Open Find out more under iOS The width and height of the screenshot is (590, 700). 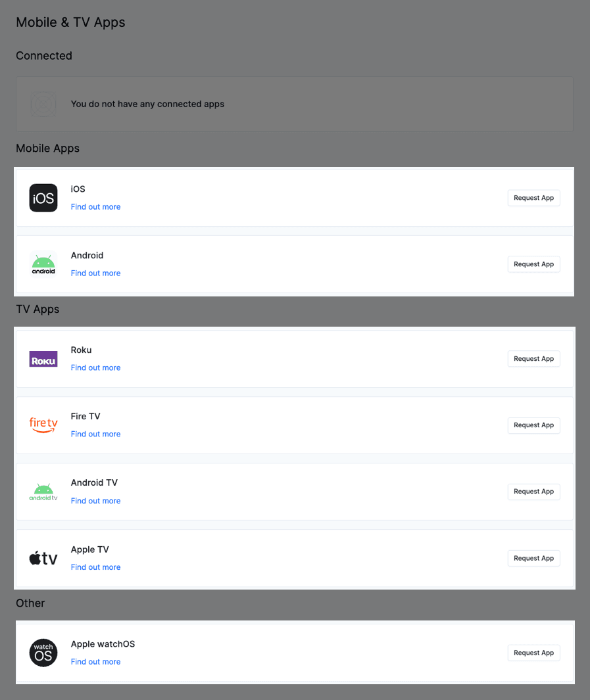(x=96, y=207)
